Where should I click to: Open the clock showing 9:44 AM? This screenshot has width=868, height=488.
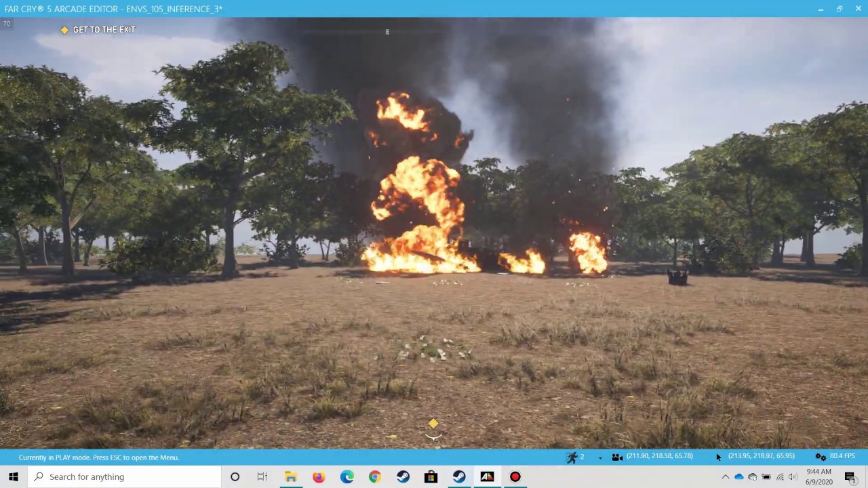819,476
